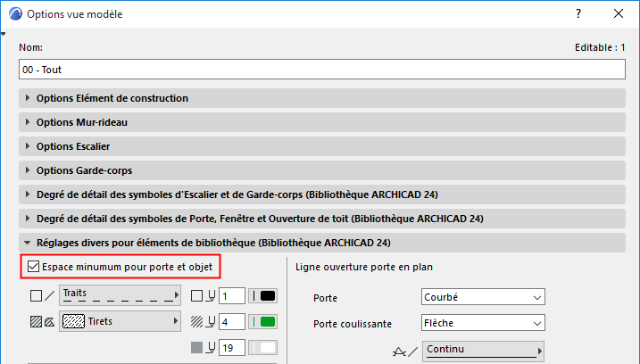Expand Options Mur-rideau panel
The image size is (640, 364).
(322, 122)
